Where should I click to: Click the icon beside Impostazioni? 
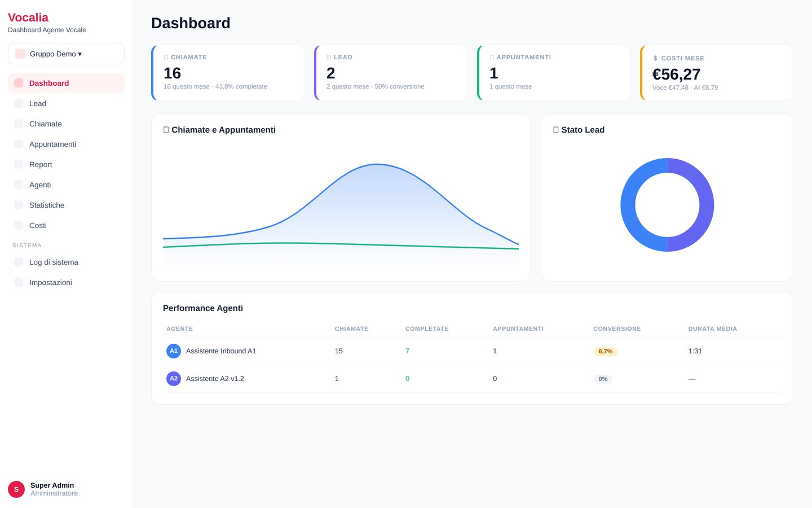tap(19, 282)
